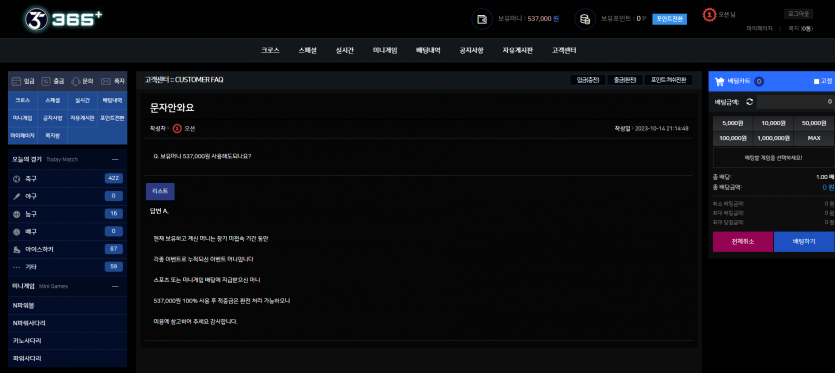Click 공지사항 in the blue sidebar grid
Screen dimensions: 835x373
[x=53, y=118]
